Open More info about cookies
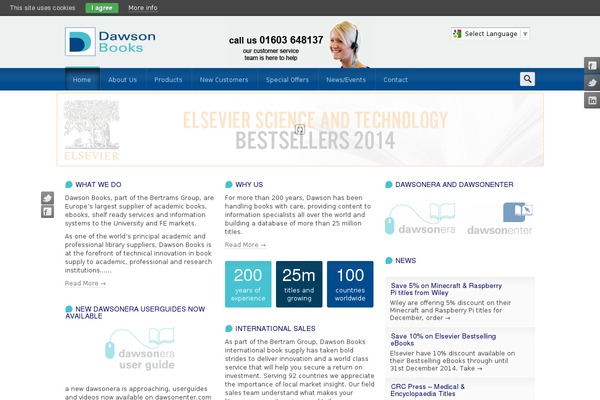 [143, 8]
